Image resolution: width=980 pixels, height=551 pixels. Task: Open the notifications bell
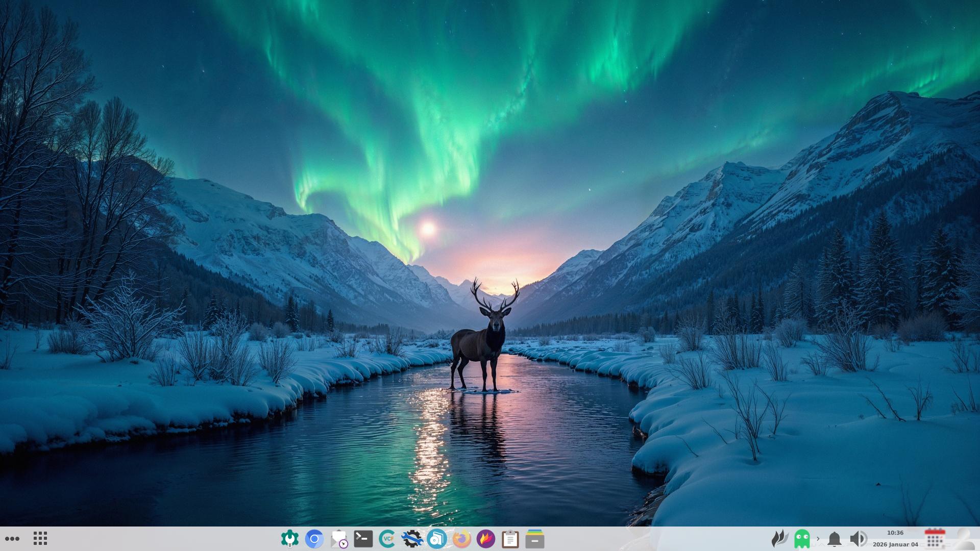(x=835, y=539)
